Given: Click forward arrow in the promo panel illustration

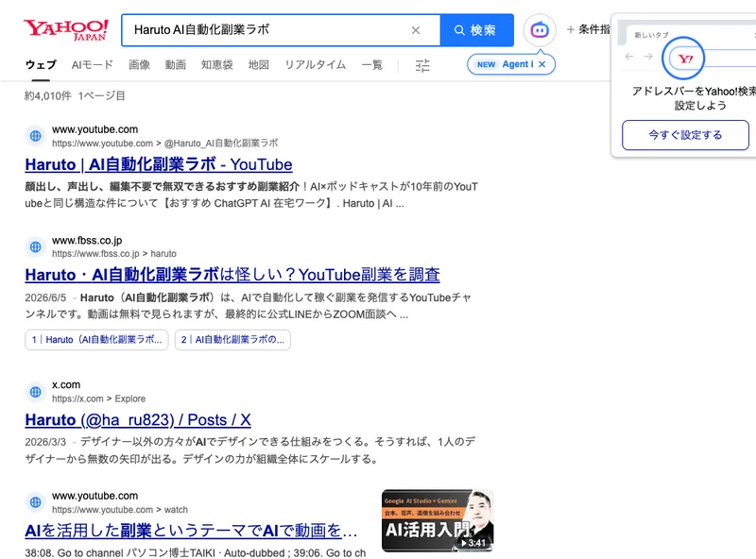Looking at the screenshot, I should tap(648, 57).
